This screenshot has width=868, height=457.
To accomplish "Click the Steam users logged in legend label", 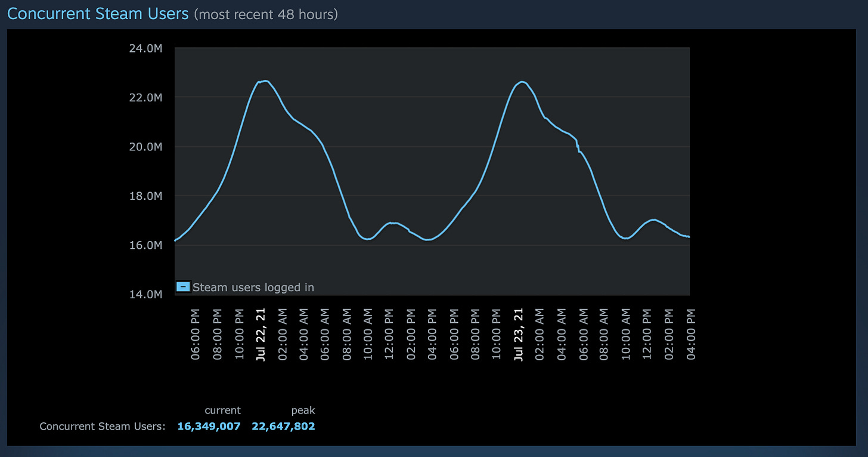I will click(253, 288).
